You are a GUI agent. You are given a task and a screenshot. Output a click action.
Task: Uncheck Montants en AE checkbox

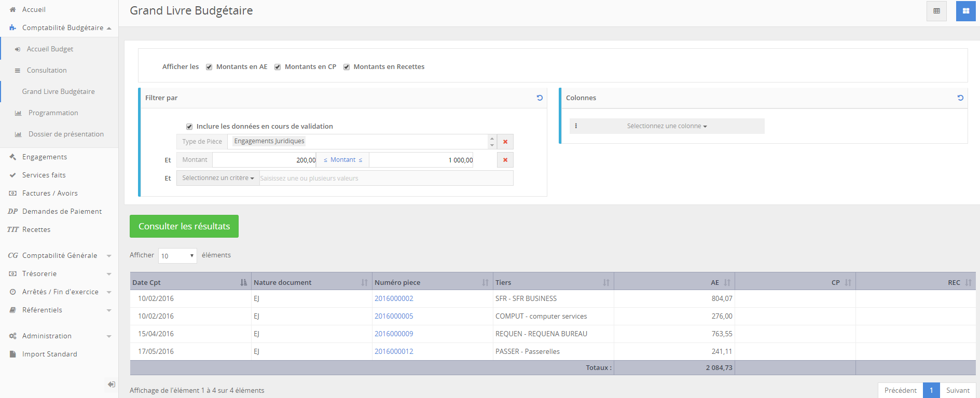click(209, 67)
